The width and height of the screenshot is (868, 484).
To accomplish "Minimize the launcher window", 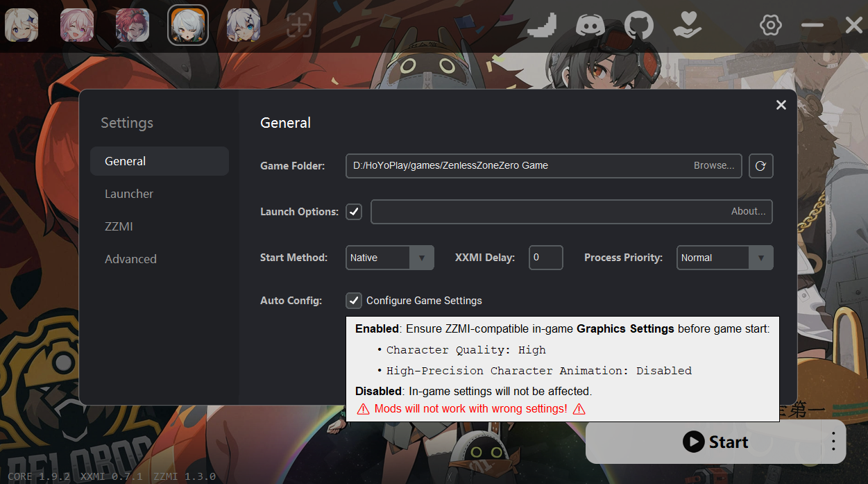I will click(x=812, y=26).
